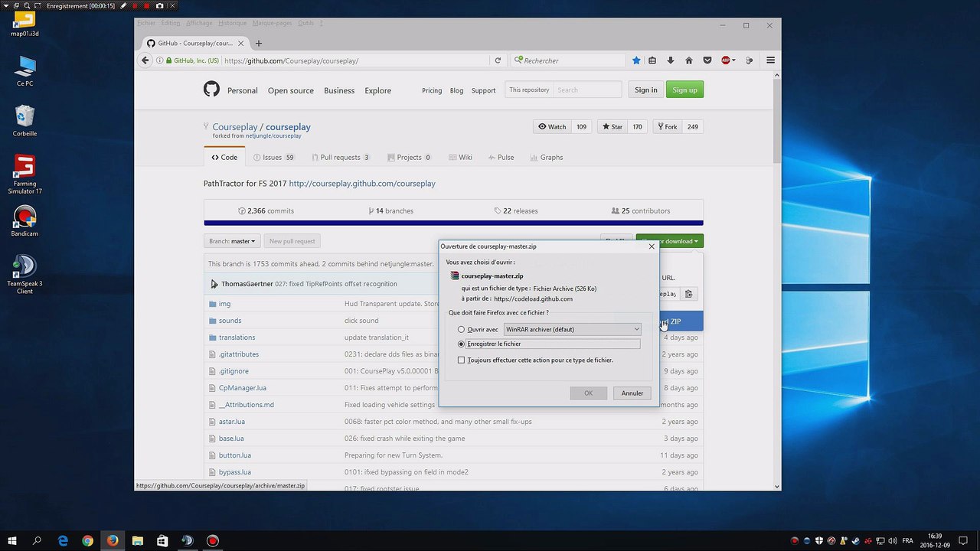The width and height of the screenshot is (980, 551).
Task: View the 25 contributors
Action: [641, 210]
